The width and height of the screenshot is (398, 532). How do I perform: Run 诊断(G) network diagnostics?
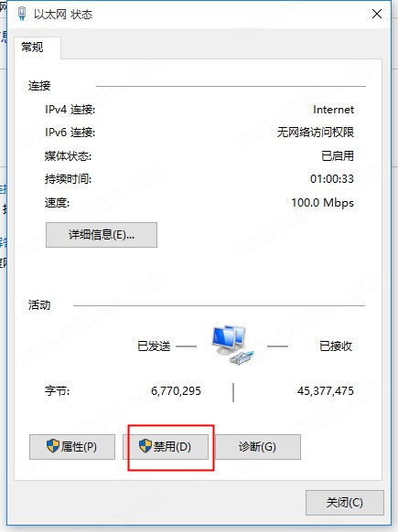pyautogui.click(x=258, y=447)
